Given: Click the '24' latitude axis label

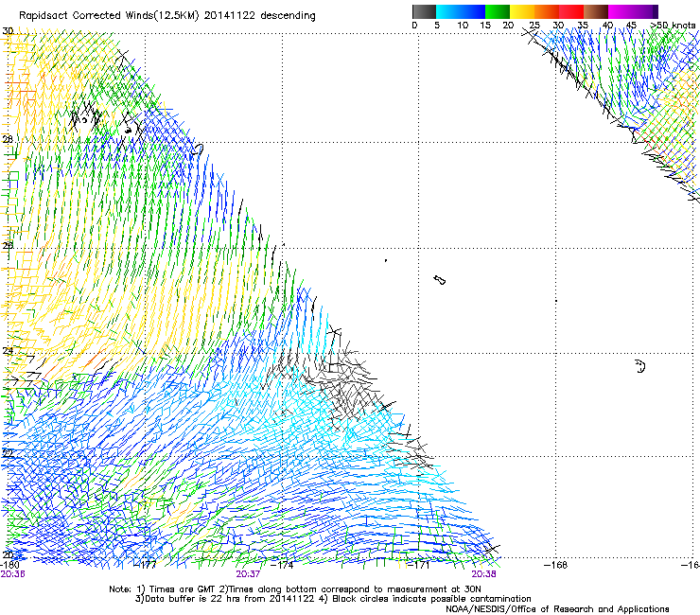Looking at the screenshot, I should 8,351.
